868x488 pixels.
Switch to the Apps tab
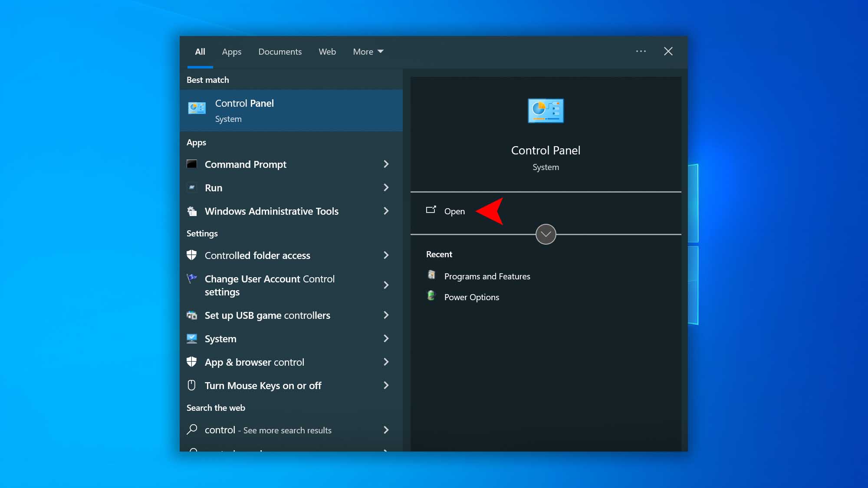231,52
